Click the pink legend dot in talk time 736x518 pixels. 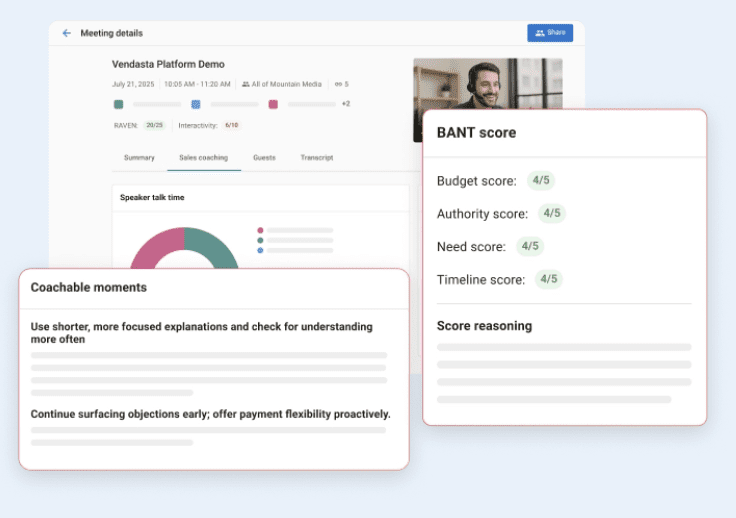tap(260, 230)
